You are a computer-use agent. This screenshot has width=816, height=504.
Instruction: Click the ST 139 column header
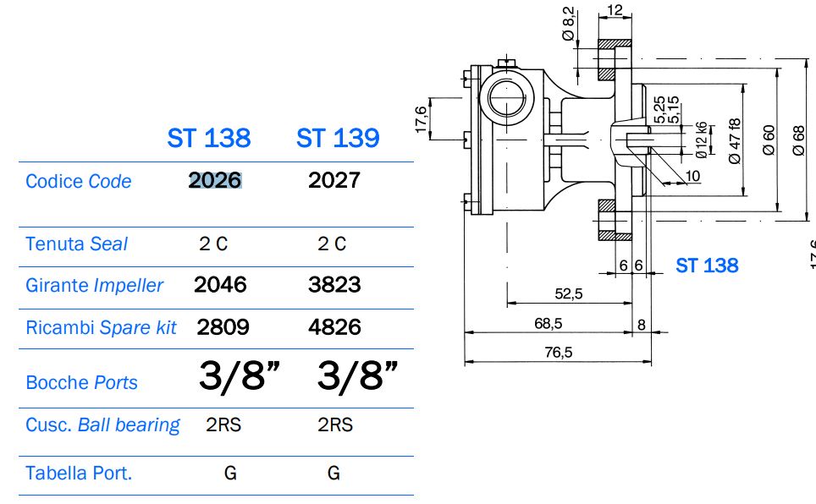tap(338, 139)
